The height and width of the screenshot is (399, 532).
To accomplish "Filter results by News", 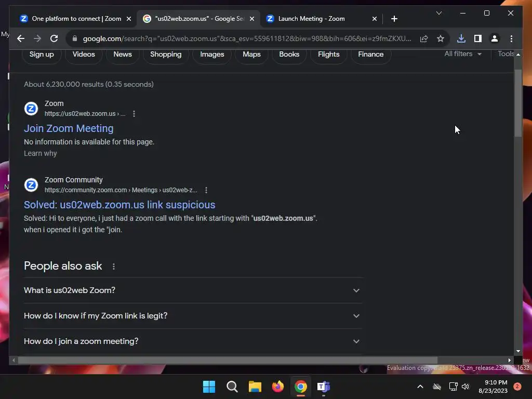I will pyautogui.click(x=123, y=54).
